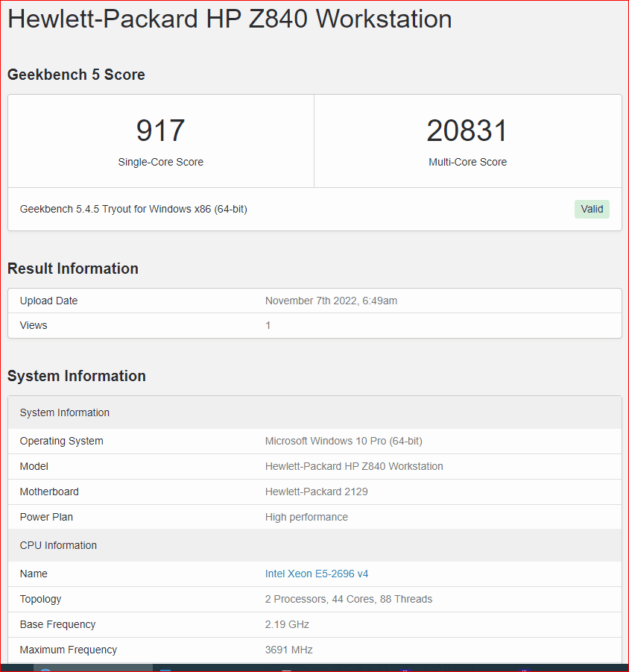Select the power plan value "High performance"
629x672 pixels.
pos(306,517)
